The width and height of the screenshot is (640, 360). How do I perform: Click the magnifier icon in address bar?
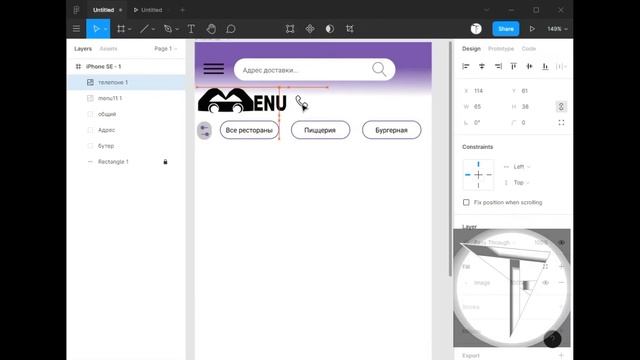379,69
